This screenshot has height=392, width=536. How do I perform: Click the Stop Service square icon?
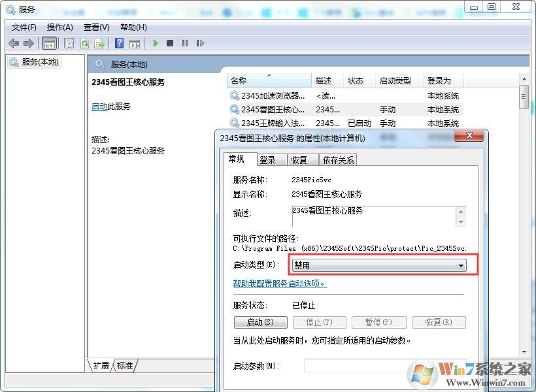(x=170, y=43)
